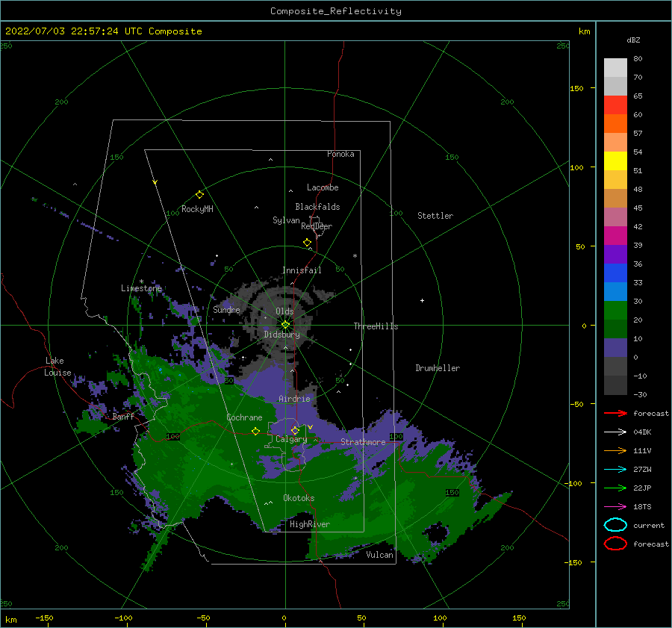Click the light blue 30–33 dBZ swatch
Image resolution: width=672 pixels, height=628 pixels.
615,292
